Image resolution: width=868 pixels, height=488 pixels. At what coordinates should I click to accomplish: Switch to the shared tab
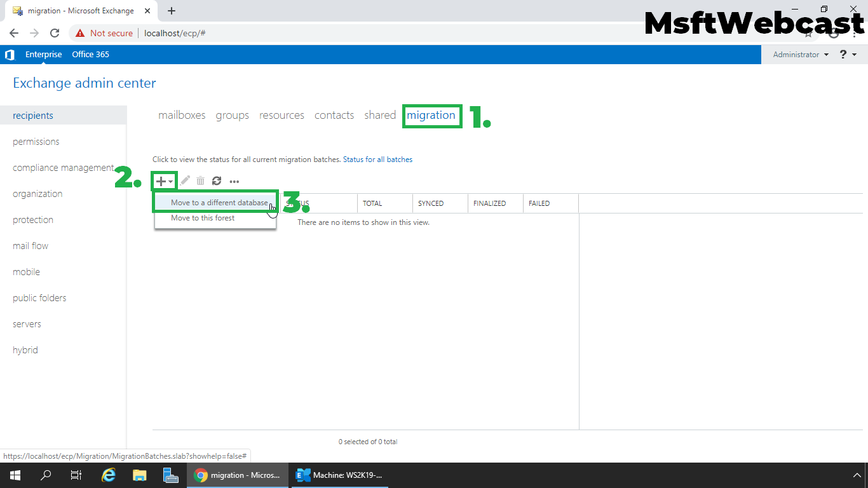[x=380, y=115]
